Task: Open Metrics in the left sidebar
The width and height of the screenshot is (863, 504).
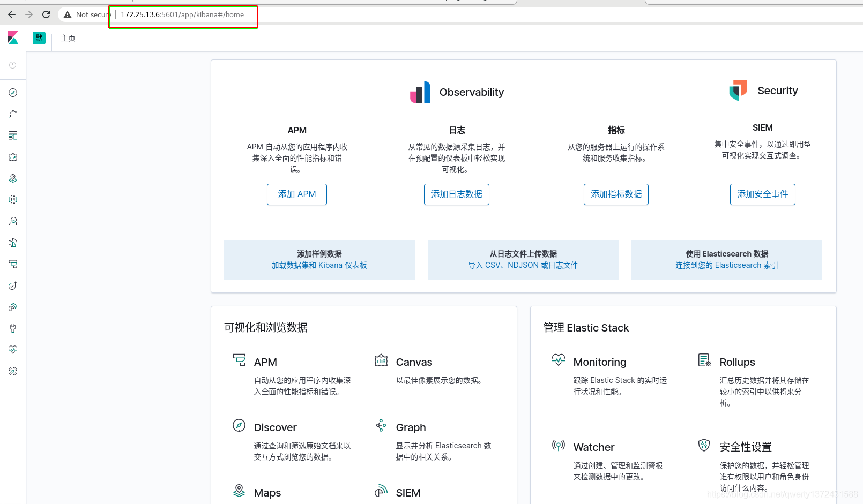Action: pyautogui.click(x=13, y=221)
